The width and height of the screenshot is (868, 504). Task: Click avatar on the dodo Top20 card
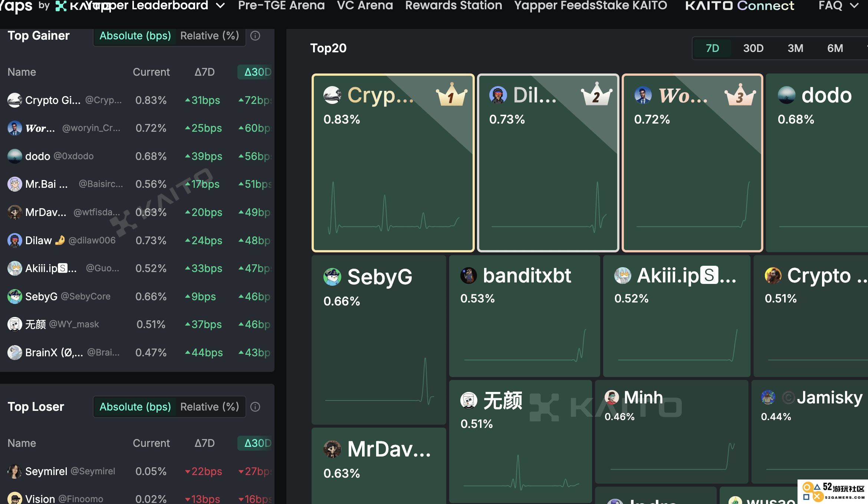pos(787,95)
